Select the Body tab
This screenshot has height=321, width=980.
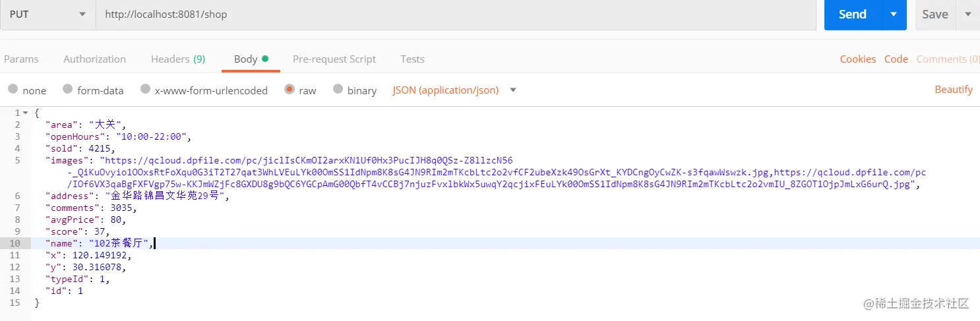pyautogui.click(x=251, y=59)
